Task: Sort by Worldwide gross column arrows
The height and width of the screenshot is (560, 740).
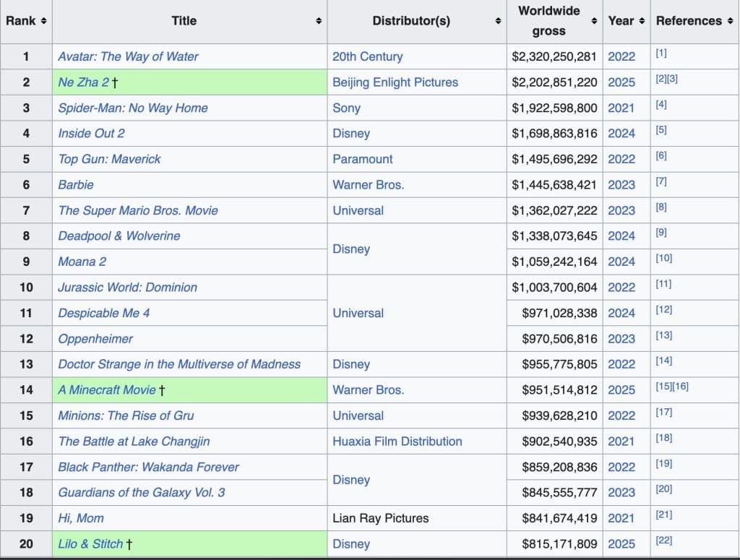Action: pos(594,21)
